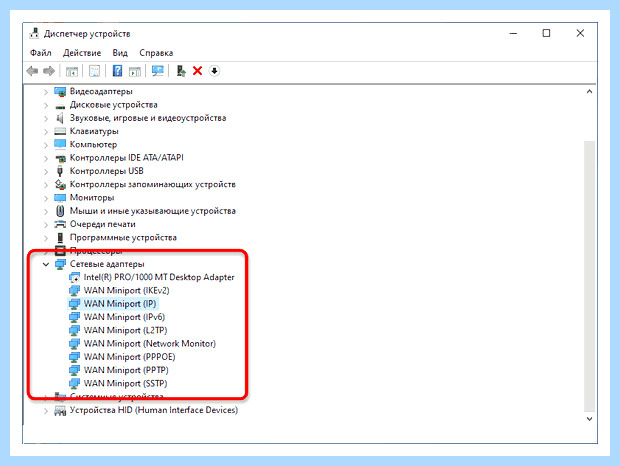Select the Устройства HID (Human Interface Devices) label
Screen dimensions: 620x466
(154, 410)
